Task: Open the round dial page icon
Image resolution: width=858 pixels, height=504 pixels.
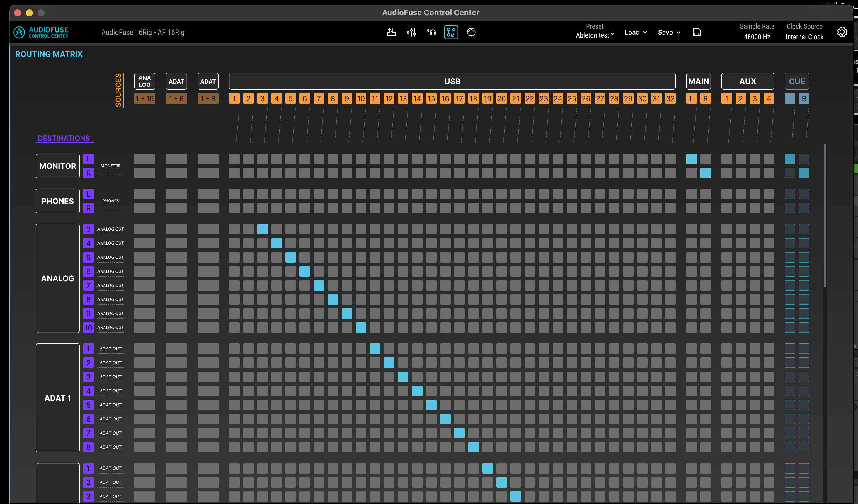Action: pyautogui.click(x=471, y=32)
